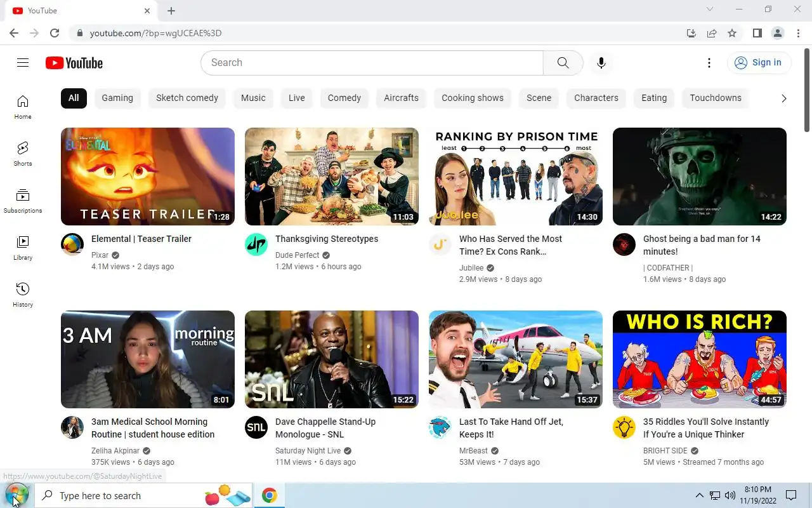
Task: Open the Chrome profile icon
Action: point(777,33)
